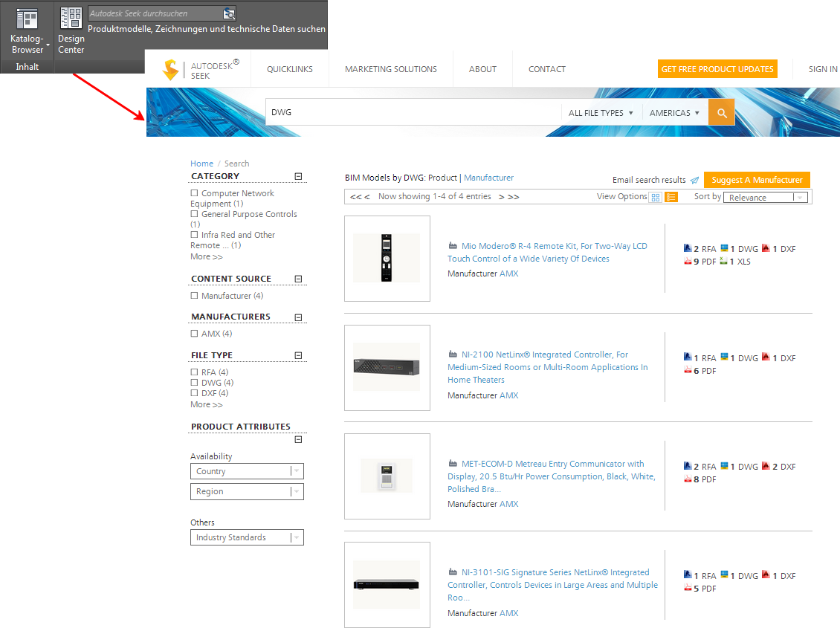Click PDF file icon for Mio Modero R-4
The height and width of the screenshot is (628, 840).
pyautogui.click(x=688, y=262)
